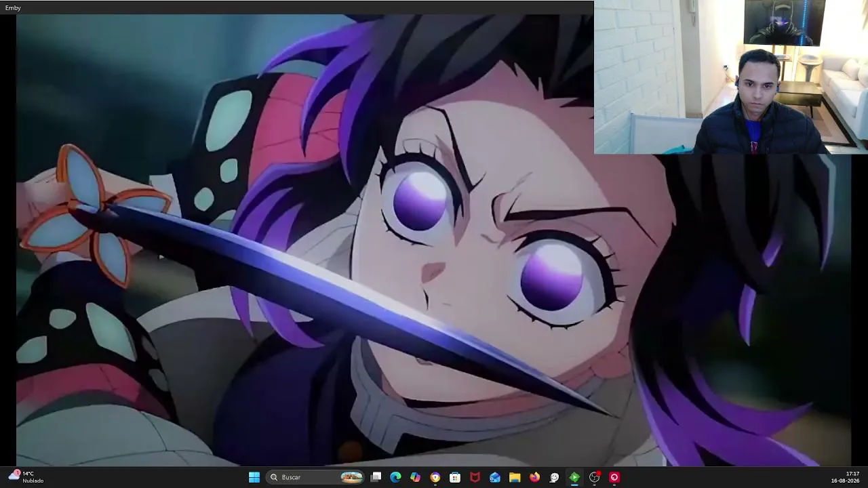The width and height of the screenshot is (868, 488).
Task: Open the Windows Start menu
Action: pos(254,477)
